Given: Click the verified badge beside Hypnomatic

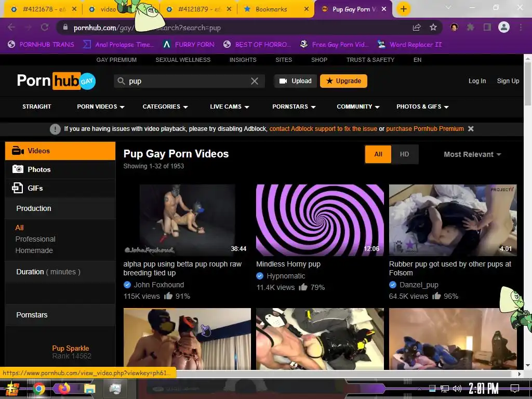Looking at the screenshot, I should (x=260, y=276).
